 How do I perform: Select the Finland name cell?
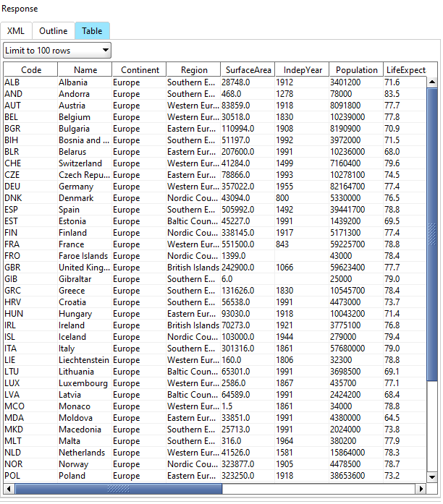[x=85, y=233]
